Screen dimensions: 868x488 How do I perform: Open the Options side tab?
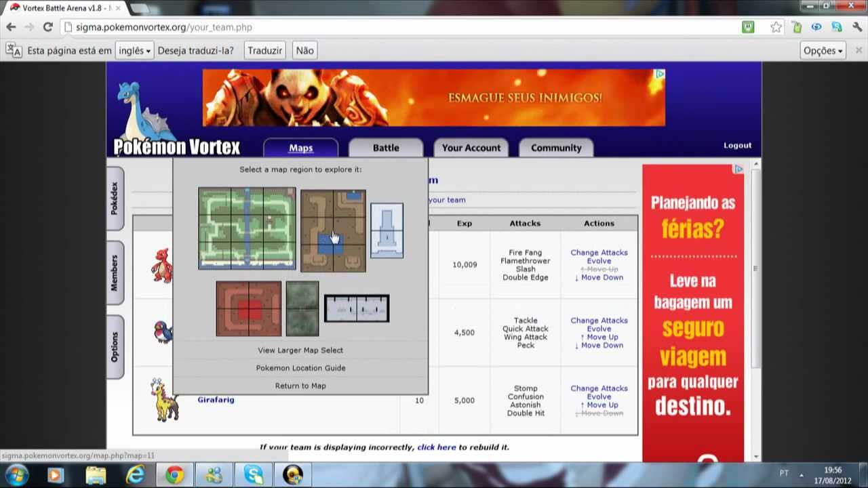(x=115, y=346)
